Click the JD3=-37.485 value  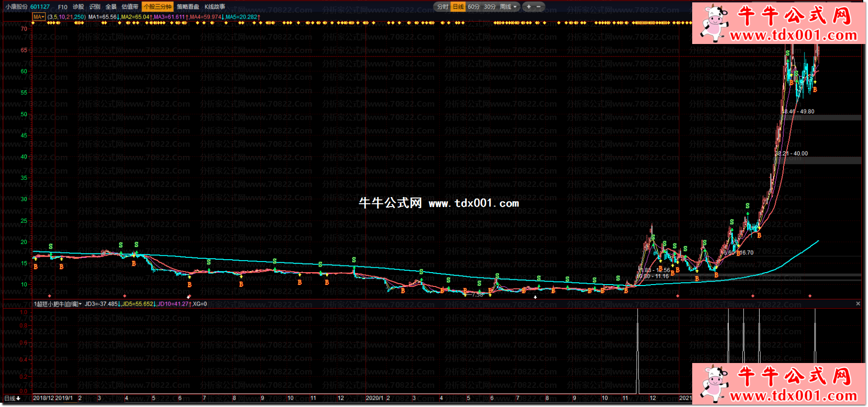[x=102, y=304]
